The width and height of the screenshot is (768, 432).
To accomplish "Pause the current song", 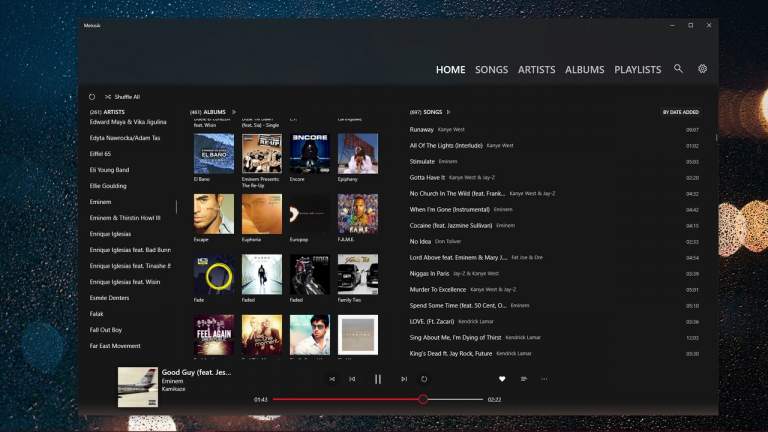I will (x=378, y=379).
